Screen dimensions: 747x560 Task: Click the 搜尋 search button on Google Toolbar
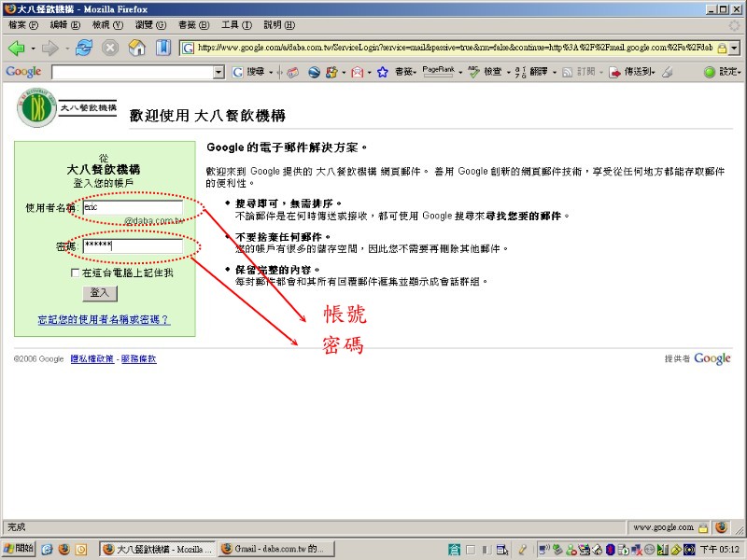click(x=248, y=72)
